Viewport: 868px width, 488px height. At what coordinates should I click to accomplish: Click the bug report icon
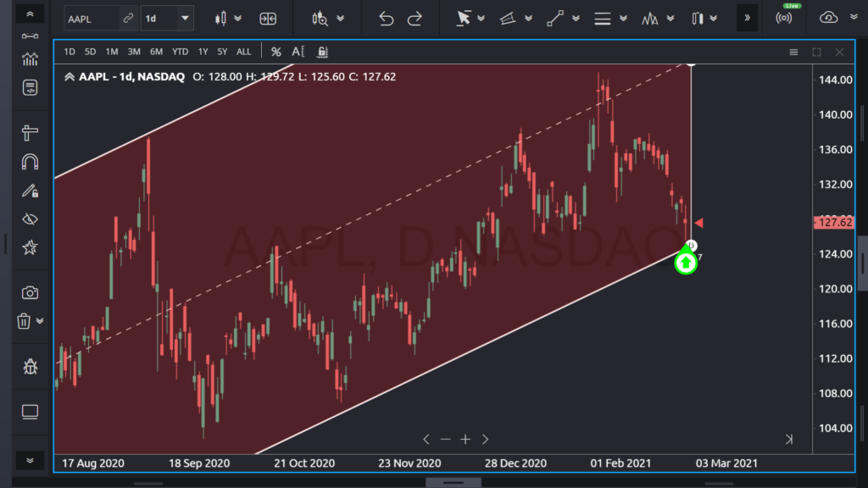point(30,367)
